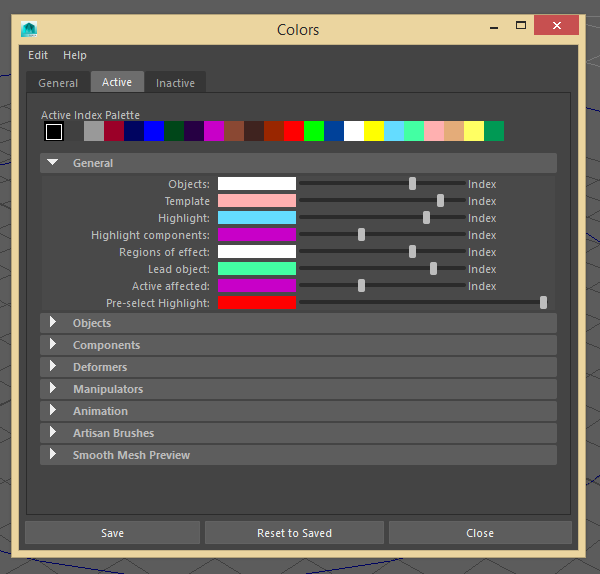Image resolution: width=600 pixels, height=574 pixels.
Task: Select the Active tab
Action: tap(117, 82)
